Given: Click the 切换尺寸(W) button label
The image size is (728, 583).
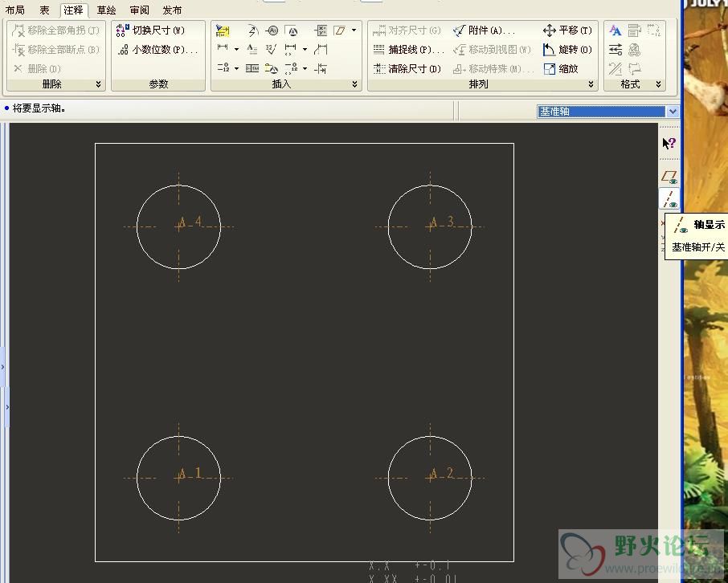Looking at the screenshot, I should [x=158, y=31].
